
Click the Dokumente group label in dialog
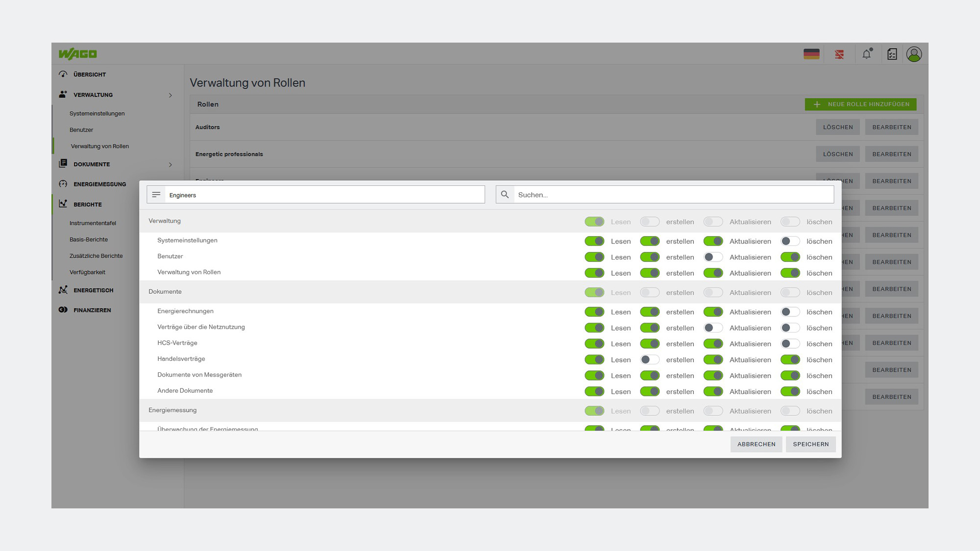click(x=165, y=291)
